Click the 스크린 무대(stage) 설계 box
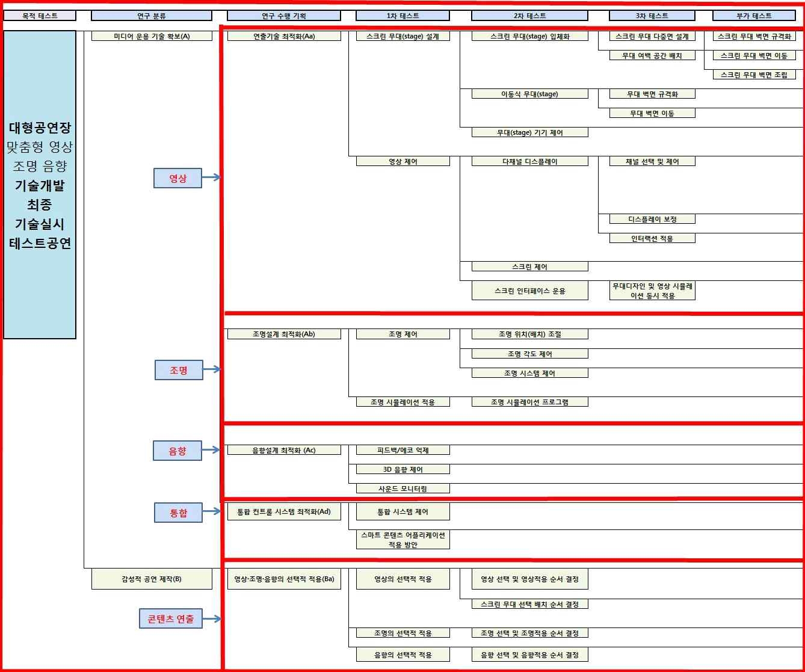This screenshot has width=805, height=672. click(402, 36)
